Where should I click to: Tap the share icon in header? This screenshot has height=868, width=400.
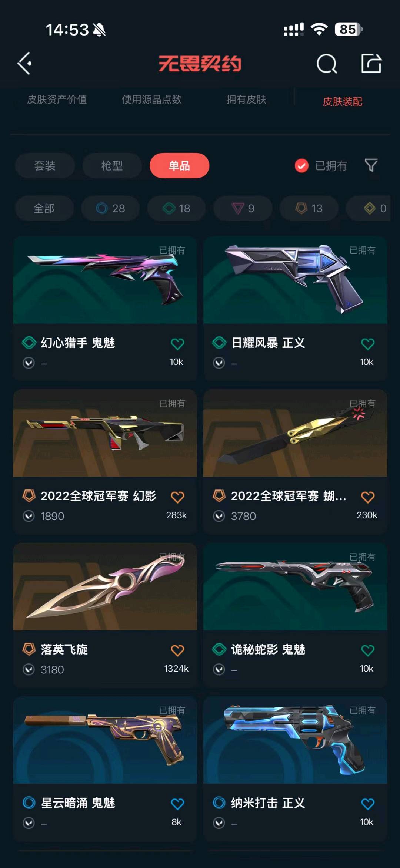point(371,63)
